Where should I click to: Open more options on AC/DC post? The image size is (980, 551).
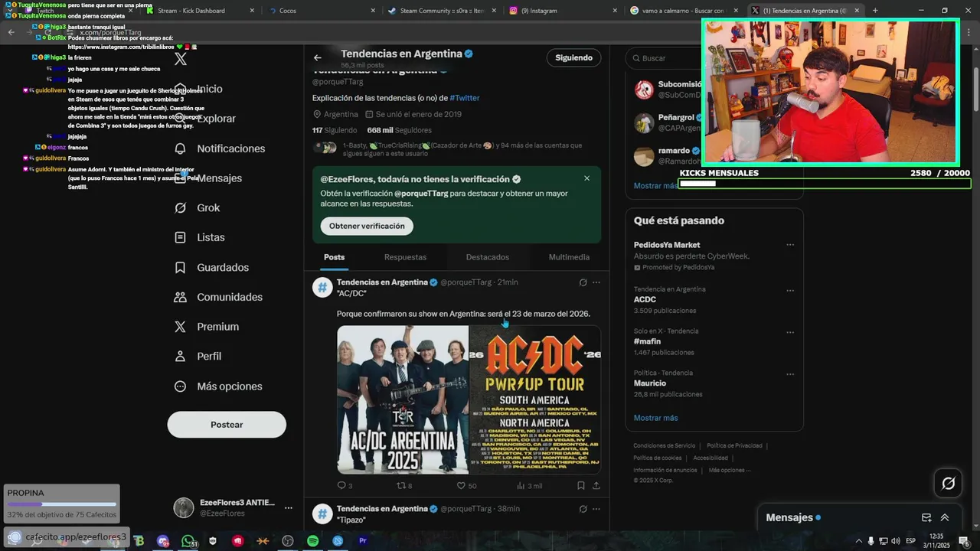596,282
